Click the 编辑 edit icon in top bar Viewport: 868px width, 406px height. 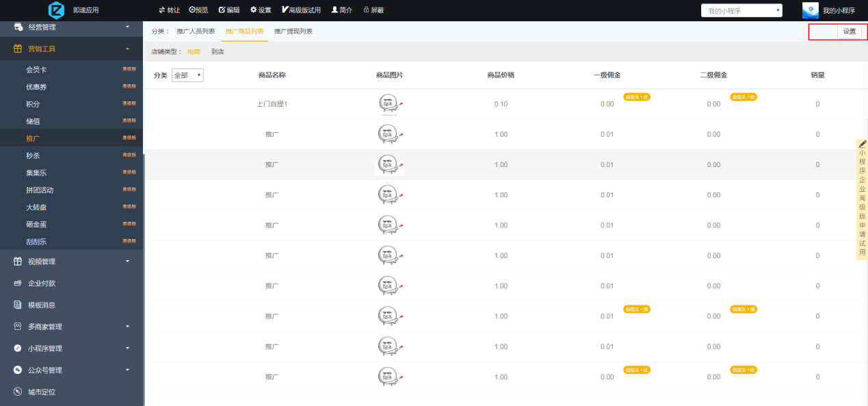pyautogui.click(x=222, y=10)
